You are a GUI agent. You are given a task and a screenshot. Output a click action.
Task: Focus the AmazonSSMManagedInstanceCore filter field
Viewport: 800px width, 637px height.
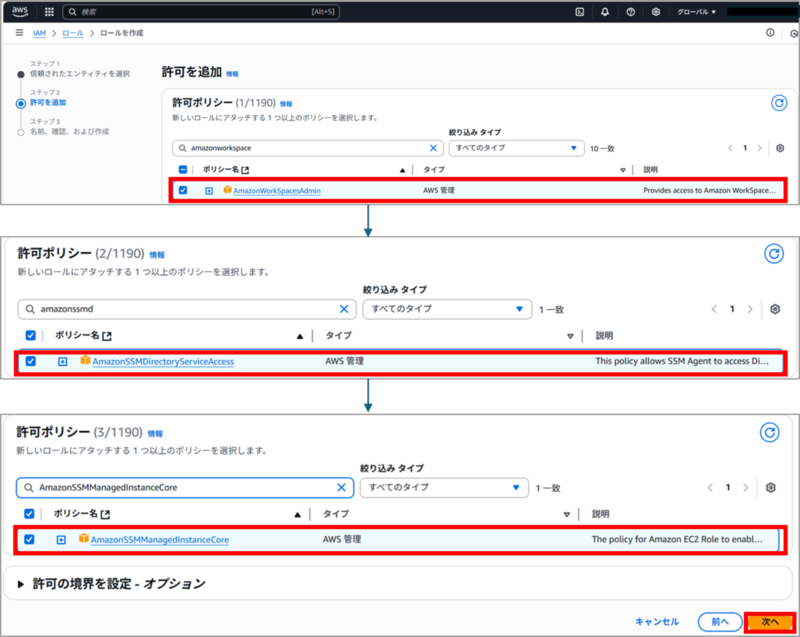point(185,488)
